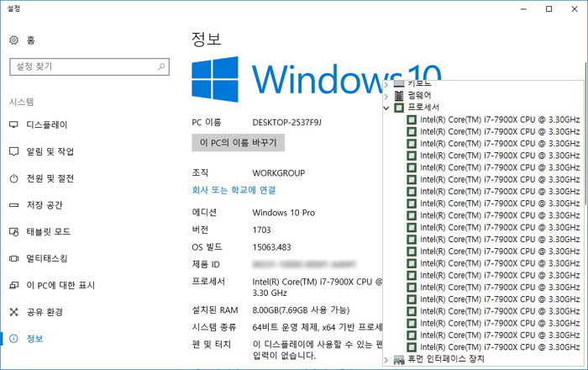Click the Windows logo image
588x370 pixels.
[215, 79]
